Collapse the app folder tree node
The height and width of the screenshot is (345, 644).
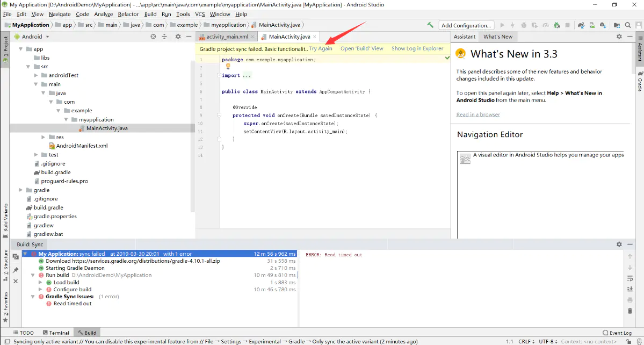(x=20, y=49)
